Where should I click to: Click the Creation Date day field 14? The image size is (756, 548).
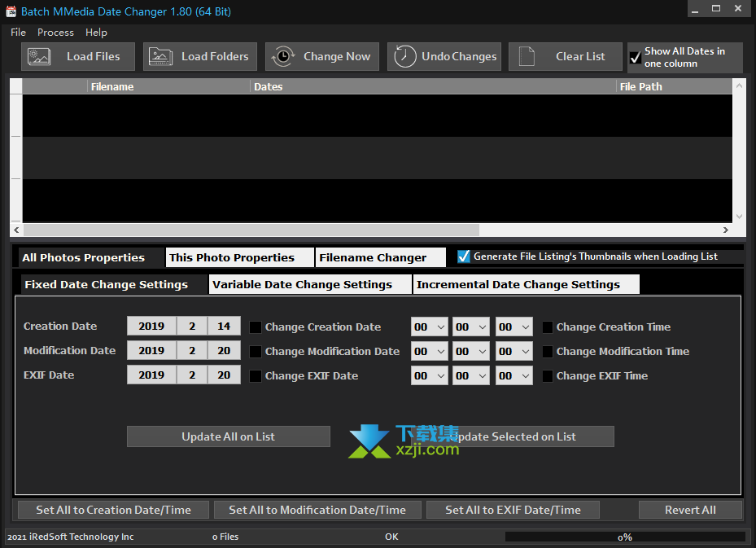tap(224, 326)
